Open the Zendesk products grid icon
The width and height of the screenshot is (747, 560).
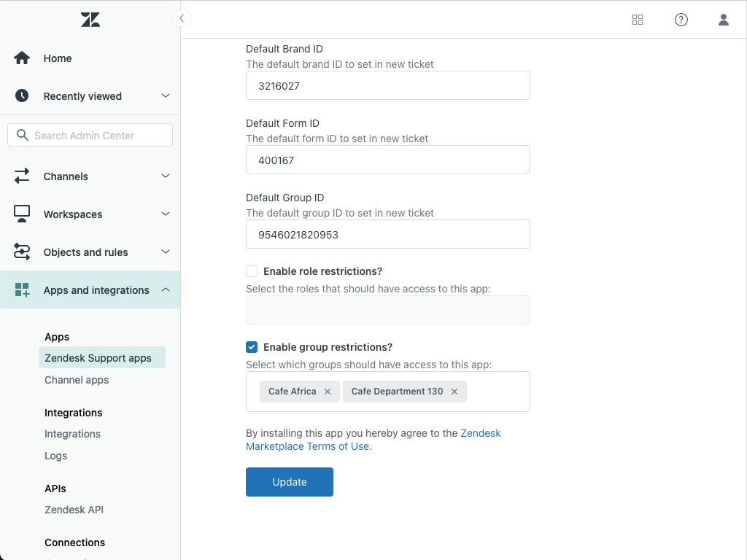coord(638,20)
